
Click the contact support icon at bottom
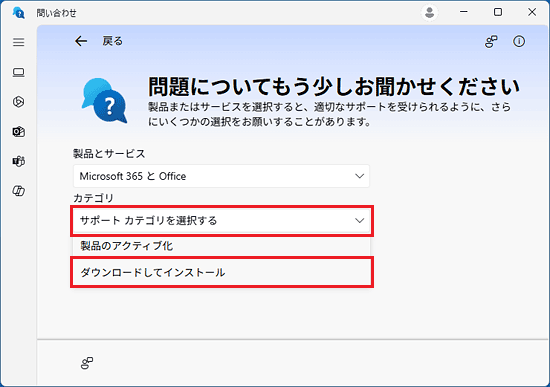(87, 363)
